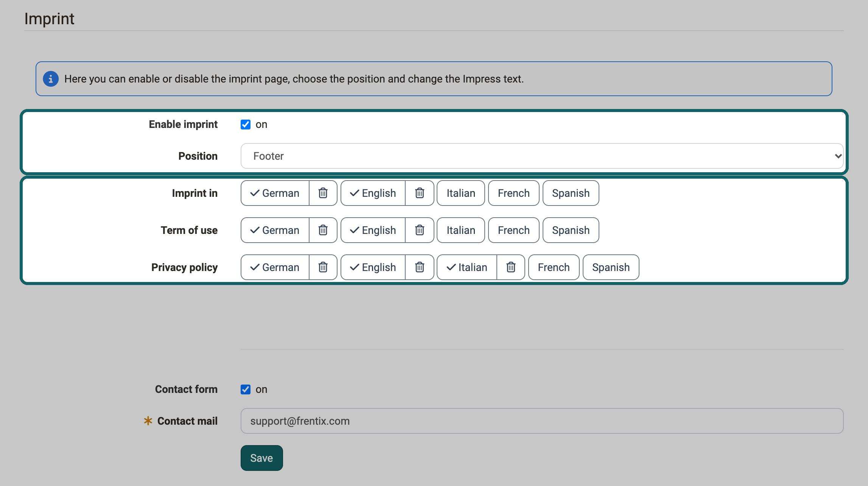This screenshot has width=868, height=486.
Task: Edit English Privacy policy
Action: 373,267
